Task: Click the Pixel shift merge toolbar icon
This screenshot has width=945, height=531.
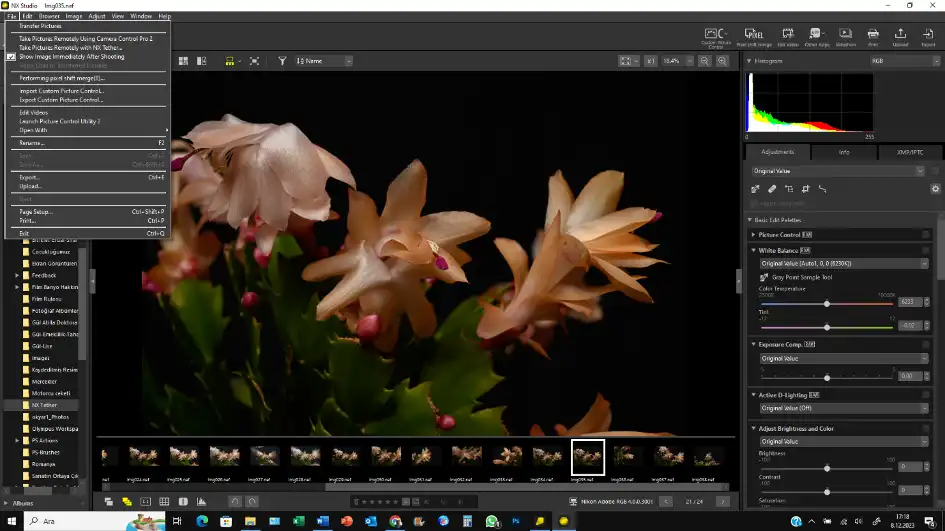Action: [x=752, y=35]
